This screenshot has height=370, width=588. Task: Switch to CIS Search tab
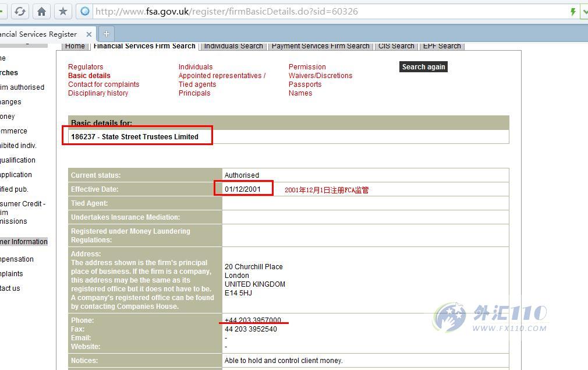tap(396, 46)
